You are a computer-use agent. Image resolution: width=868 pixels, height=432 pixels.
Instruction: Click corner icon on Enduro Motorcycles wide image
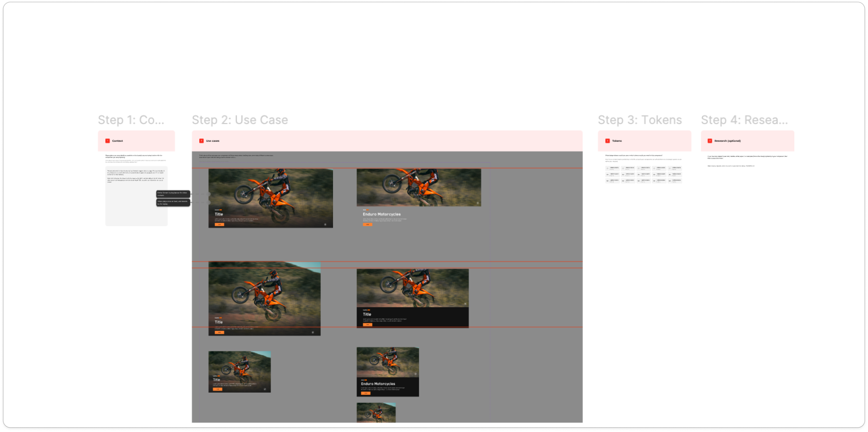click(477, 203)
